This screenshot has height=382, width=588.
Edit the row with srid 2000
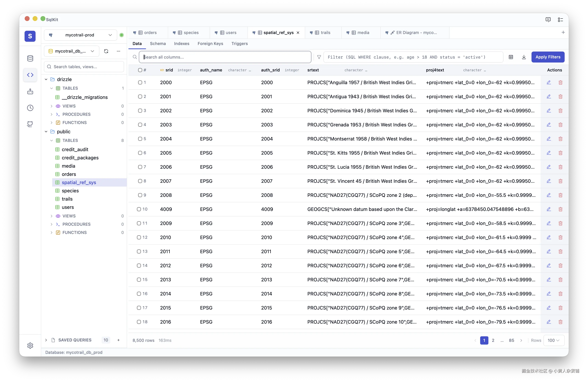pyautogui.click(x=549, y=82)
